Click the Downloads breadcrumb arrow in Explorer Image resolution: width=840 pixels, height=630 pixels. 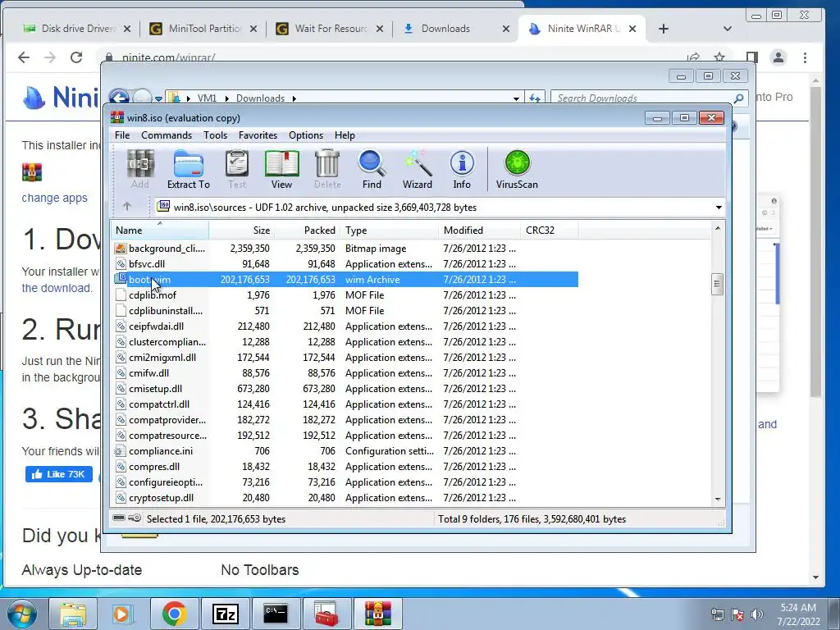pyautogui.click(x=294, y=98)
